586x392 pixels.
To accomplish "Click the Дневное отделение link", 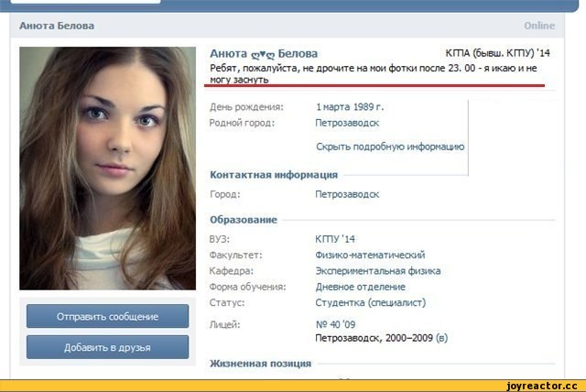I will tap(360, 287).
